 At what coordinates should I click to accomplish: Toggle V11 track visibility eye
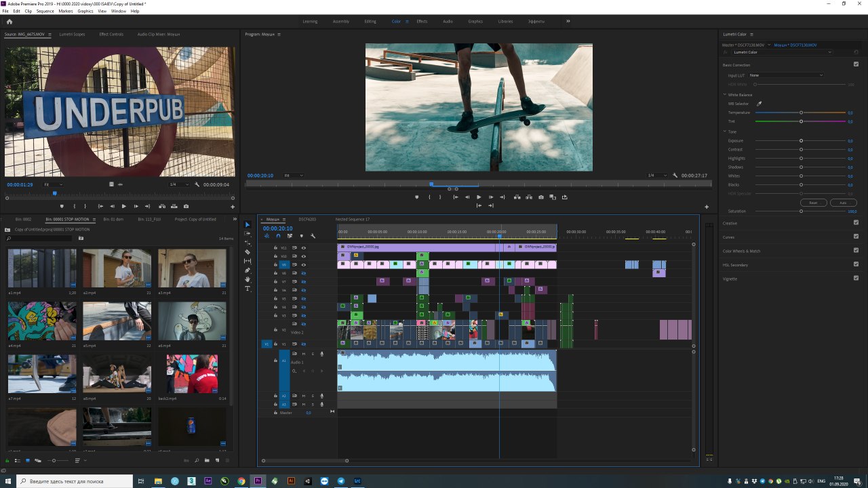coord(303,247)
